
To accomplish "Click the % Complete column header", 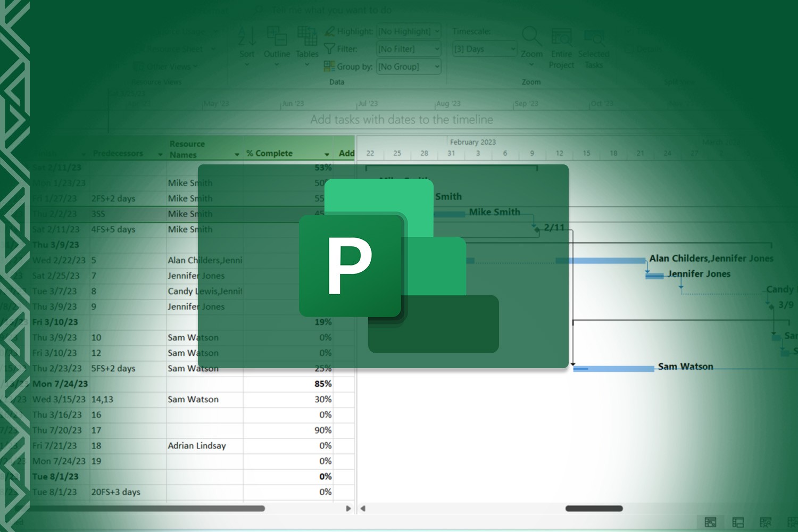I will click(288, 148).
